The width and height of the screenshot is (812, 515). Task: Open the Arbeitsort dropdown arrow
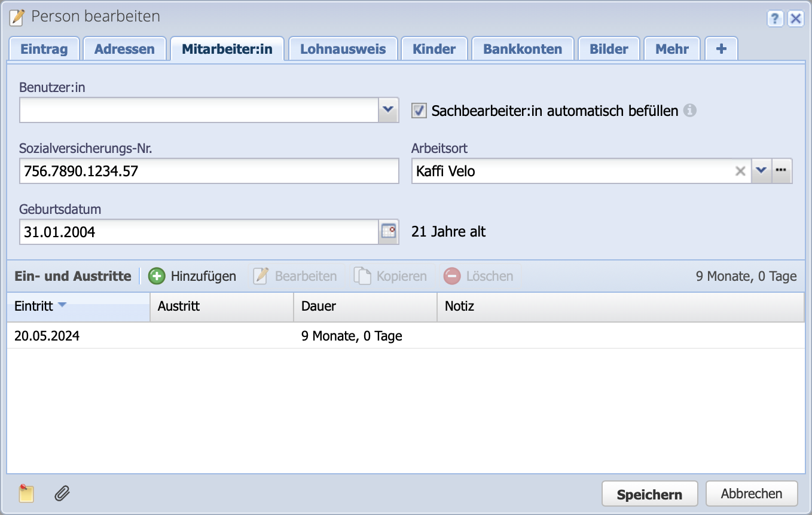click(761, 171)
